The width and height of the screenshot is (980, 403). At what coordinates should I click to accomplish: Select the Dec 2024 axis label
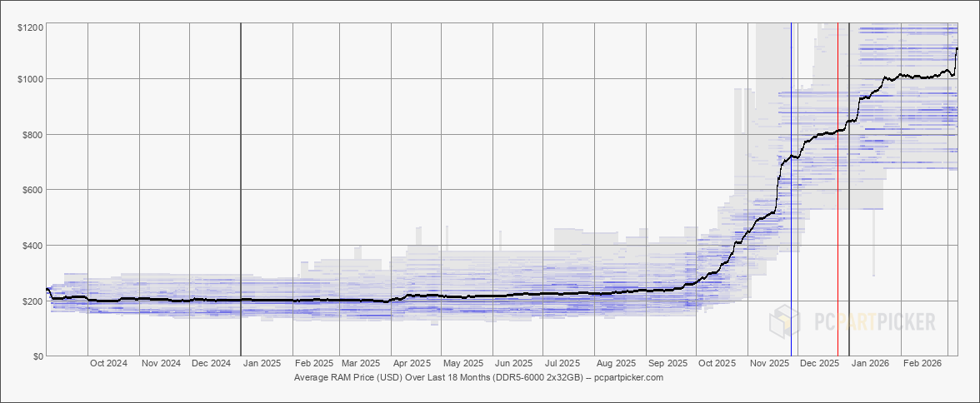pos(212,363)
